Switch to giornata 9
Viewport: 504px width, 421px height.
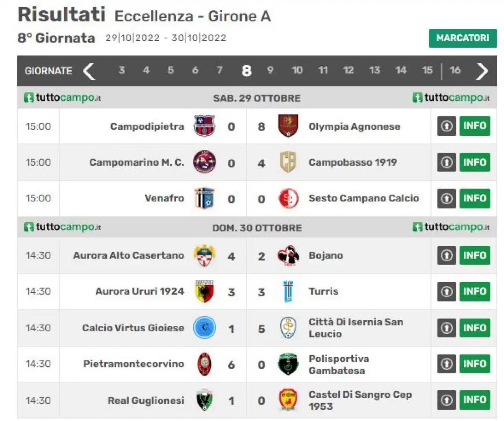pos(270,70)
